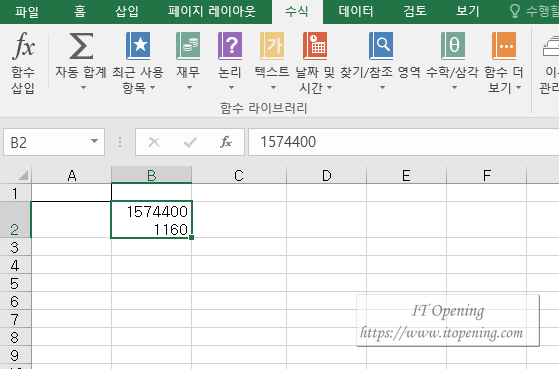
Task: Switch to the 페이지 레이아웃 tab
Action: pyautogui.click(x=212, y=12)
